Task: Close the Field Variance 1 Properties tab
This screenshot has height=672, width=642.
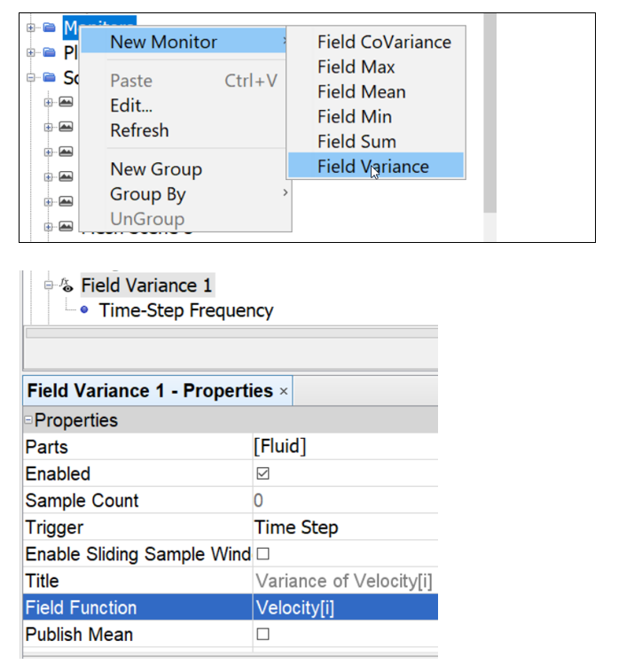Action: point(284,391)
